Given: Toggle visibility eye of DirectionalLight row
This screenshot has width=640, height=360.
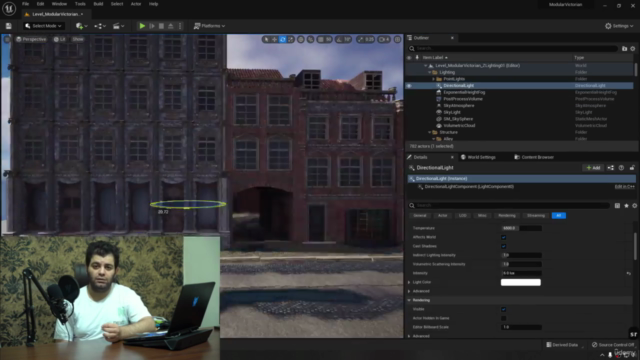Looking at the screenshot, I should coord(409,86).
